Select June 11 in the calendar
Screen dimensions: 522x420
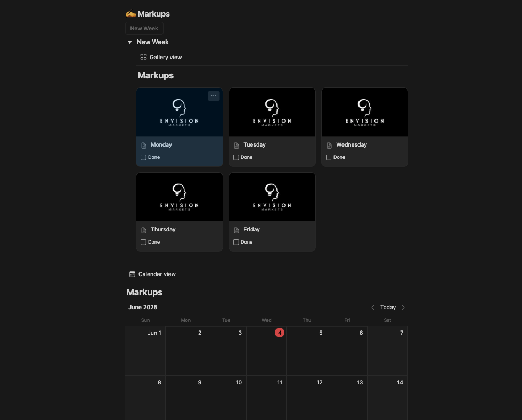click(266, 398)
